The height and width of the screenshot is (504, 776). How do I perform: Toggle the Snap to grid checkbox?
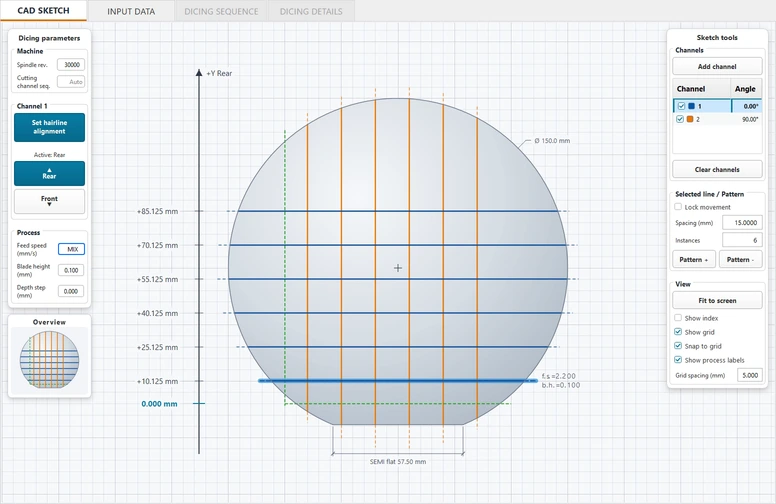[x=678, y=346]
